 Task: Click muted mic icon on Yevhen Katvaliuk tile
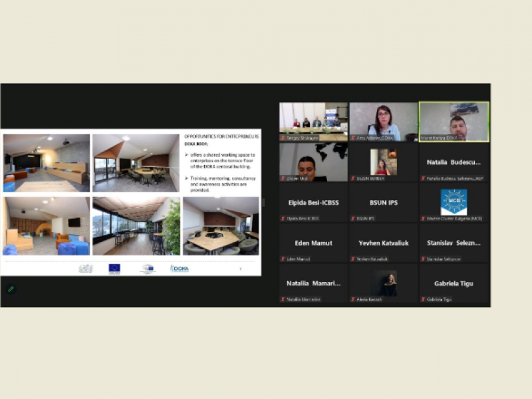352,259
